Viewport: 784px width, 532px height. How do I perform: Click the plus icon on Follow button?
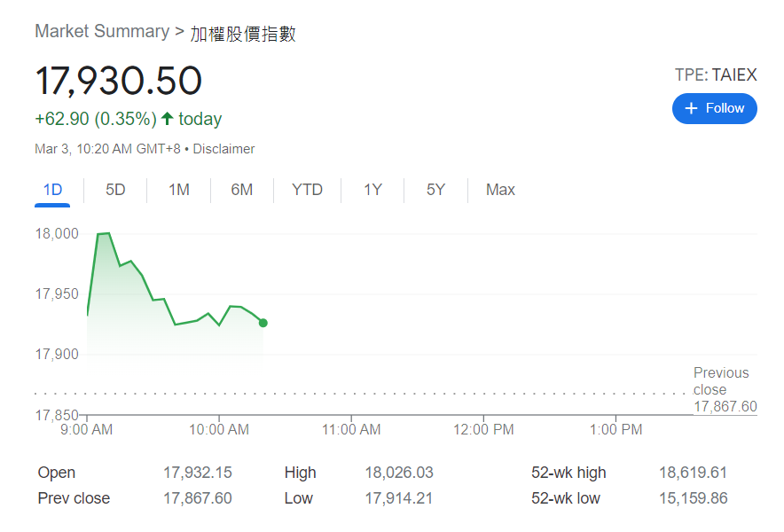tap(692, 108)
